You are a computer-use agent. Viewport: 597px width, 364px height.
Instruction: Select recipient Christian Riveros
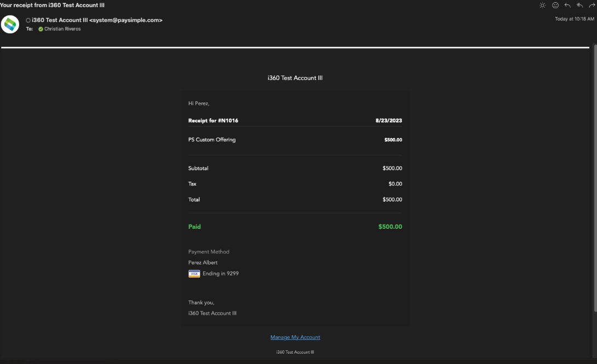pyautogui.click(x=62, y=29)
